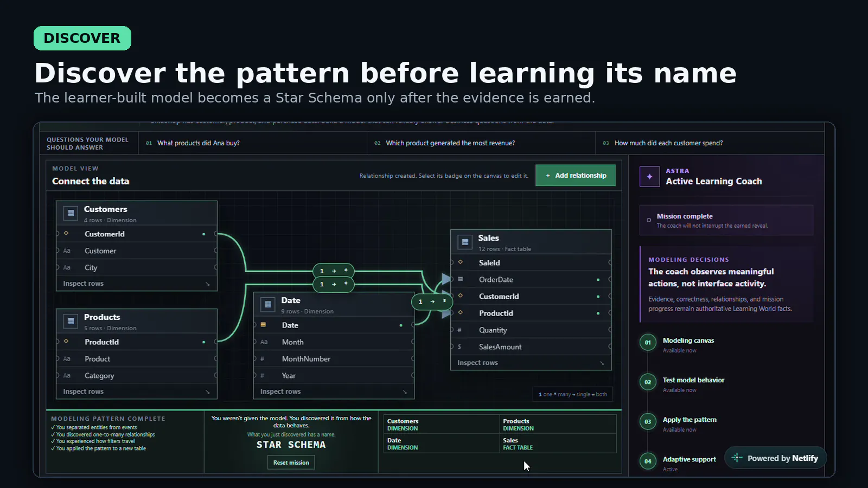Click the Add relationship button
868x488 pixels.
click(x=575, y=176)
